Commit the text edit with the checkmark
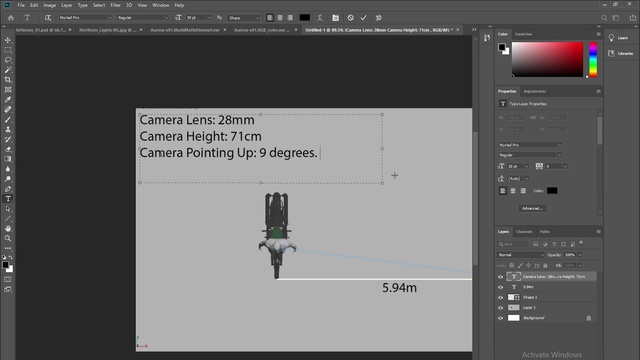 tap(363, 18)
